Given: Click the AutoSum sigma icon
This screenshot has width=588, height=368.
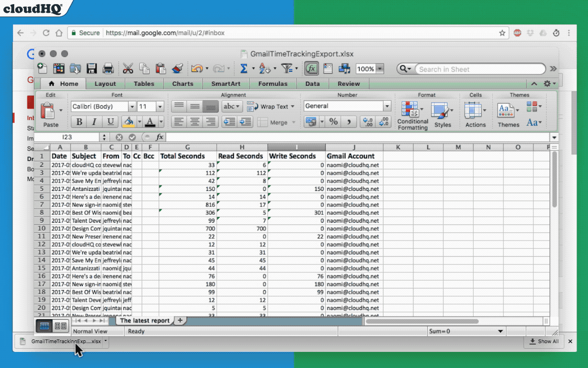Looking at the screenshot, I should click(x=244, y=69).
